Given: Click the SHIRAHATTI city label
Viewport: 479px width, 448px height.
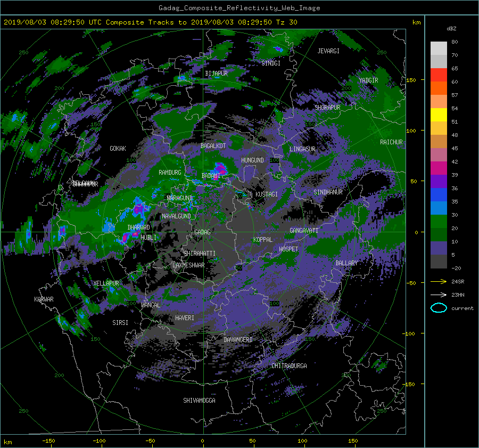Looking at the screenshot, I should click(200, 254).
